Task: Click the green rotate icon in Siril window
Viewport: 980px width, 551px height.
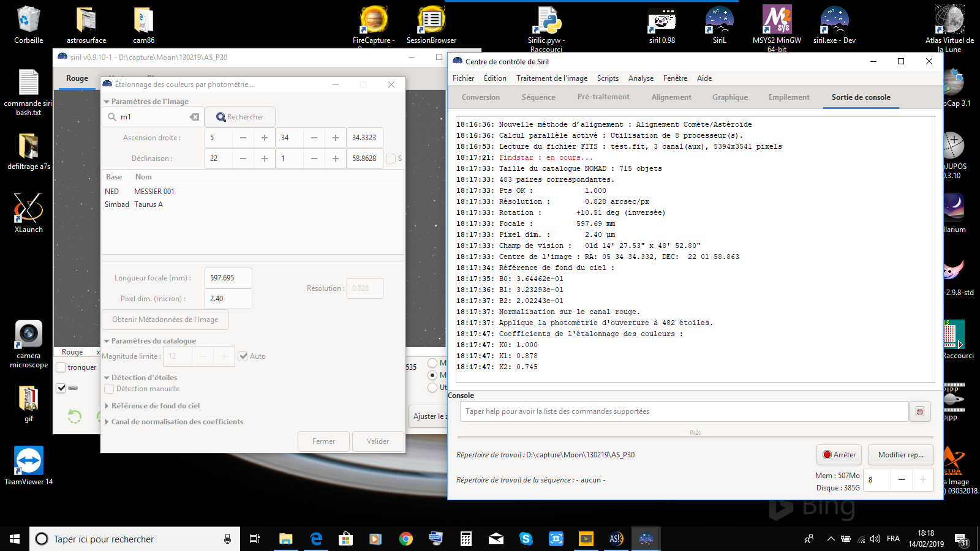Action: point(75,417)
